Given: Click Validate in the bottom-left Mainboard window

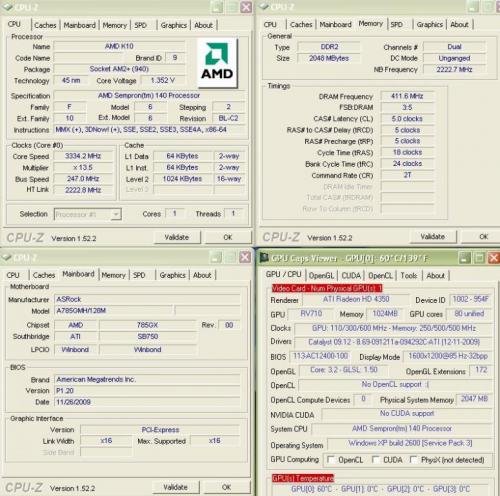Looking at the screenshot, I should [x=176, y=487].
